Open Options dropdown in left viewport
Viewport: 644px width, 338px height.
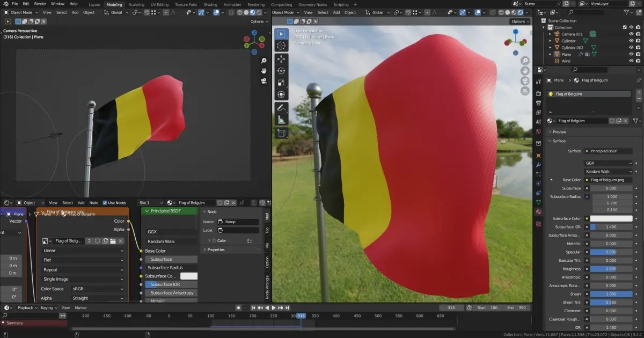(259, 21)
